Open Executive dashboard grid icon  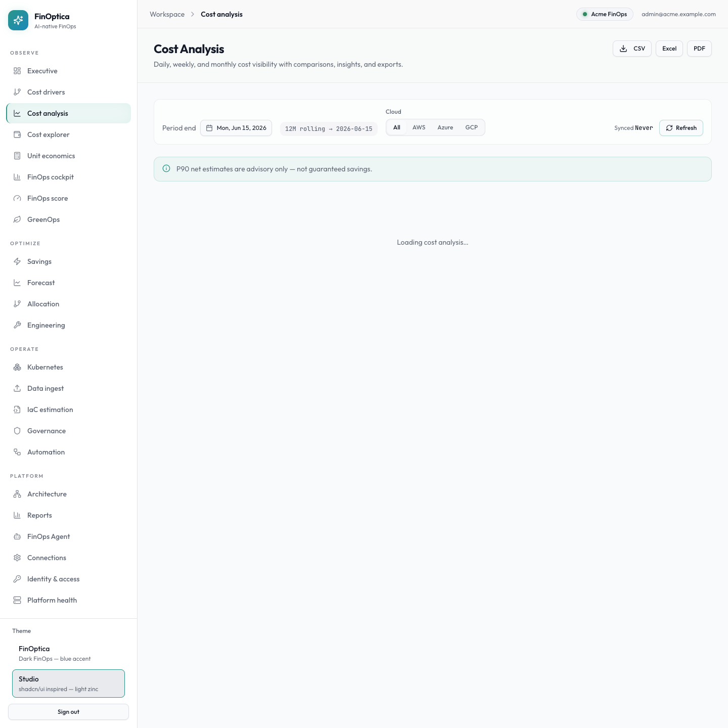17,71
